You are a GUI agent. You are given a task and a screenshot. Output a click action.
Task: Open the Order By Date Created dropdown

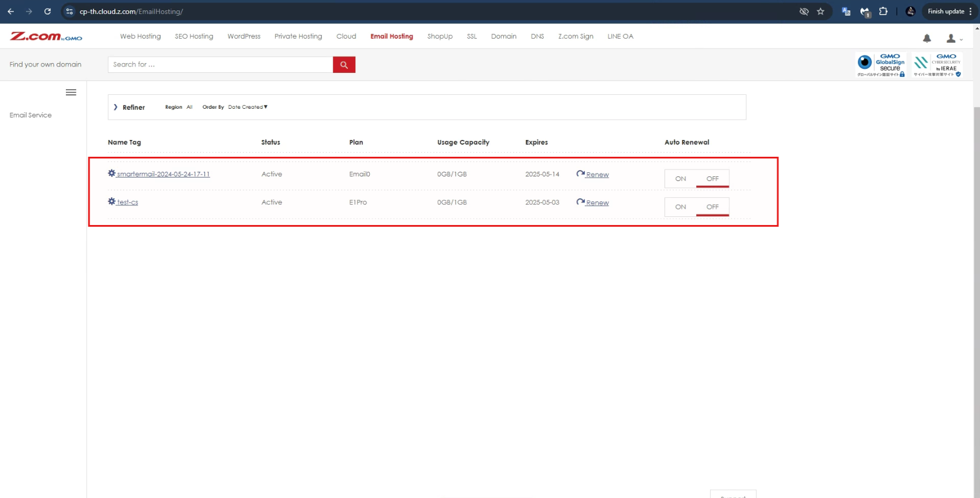tap(248, 107)
